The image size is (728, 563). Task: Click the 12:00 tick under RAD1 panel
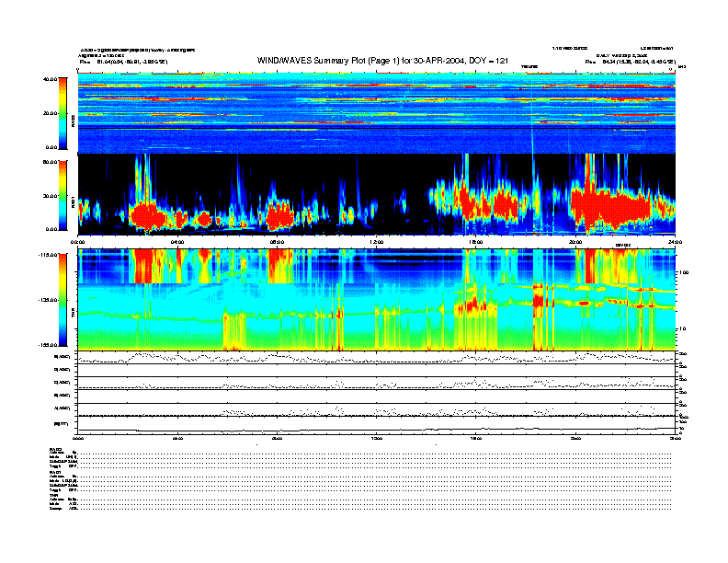(377, 242)
